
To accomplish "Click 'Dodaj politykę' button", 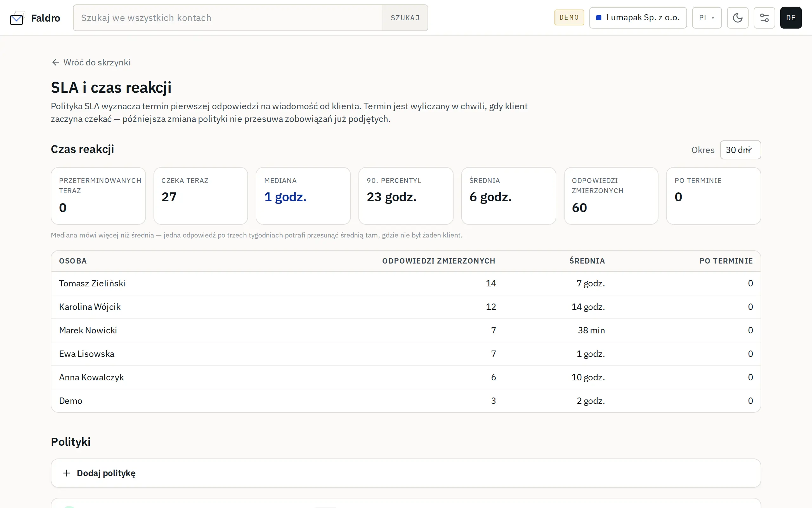I will (x=406, y=473).
